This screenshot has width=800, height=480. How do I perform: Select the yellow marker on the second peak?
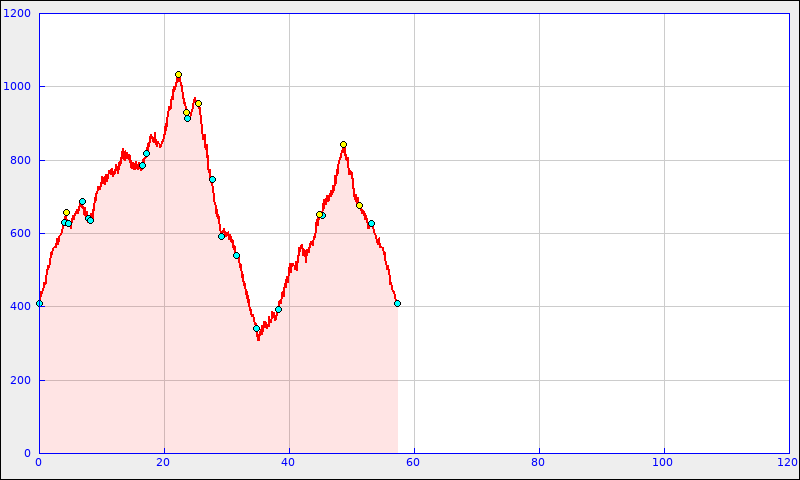[x=343, y=144]
